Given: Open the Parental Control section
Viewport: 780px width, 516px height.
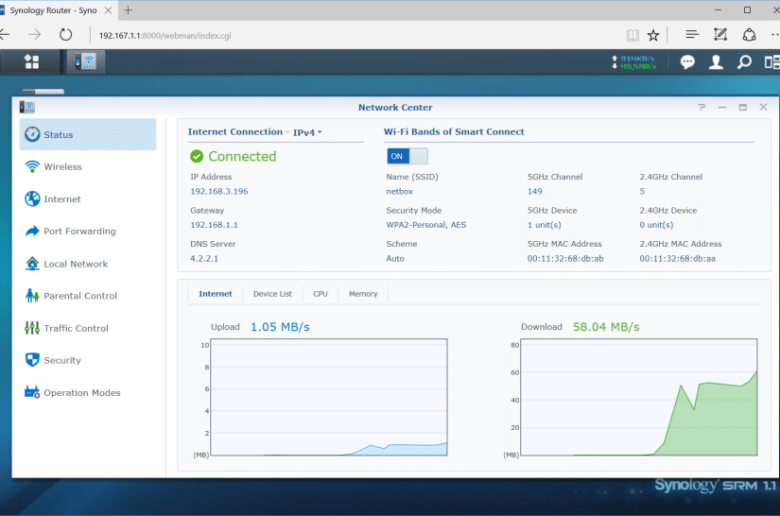Looking at the screenshot, I should [88, 296].
